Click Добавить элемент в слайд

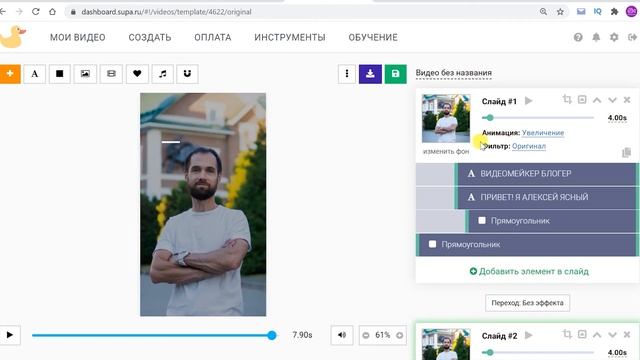click(529, 271)
